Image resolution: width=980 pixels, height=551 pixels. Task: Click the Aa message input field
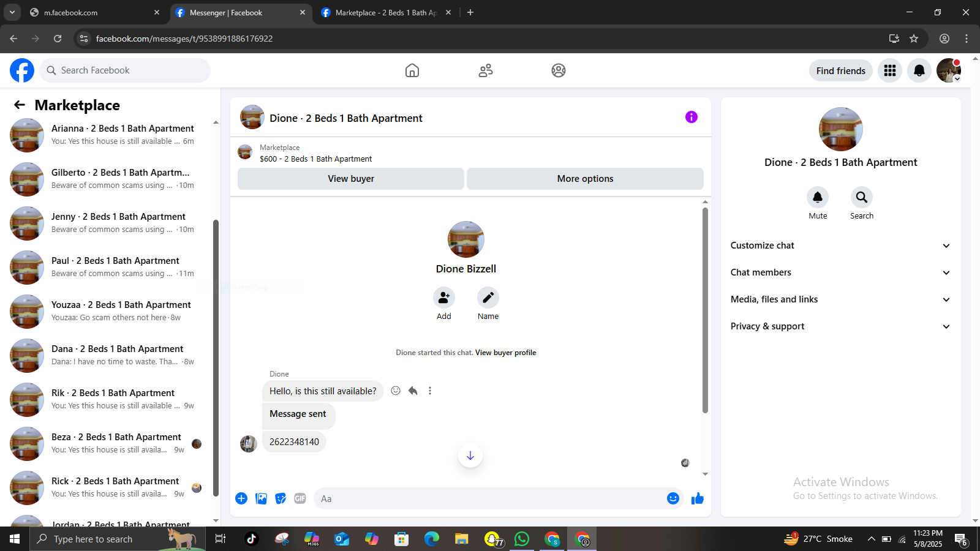click(x=490, y=498)
